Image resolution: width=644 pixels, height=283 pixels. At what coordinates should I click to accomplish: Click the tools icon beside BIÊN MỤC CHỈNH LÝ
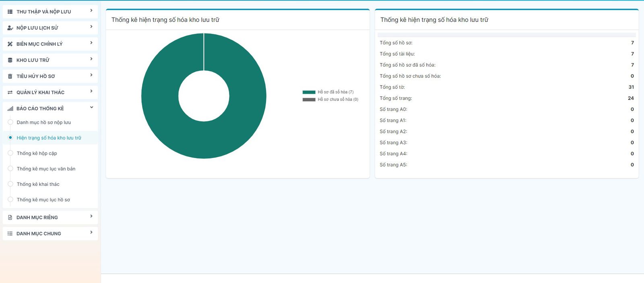(10, 44)
